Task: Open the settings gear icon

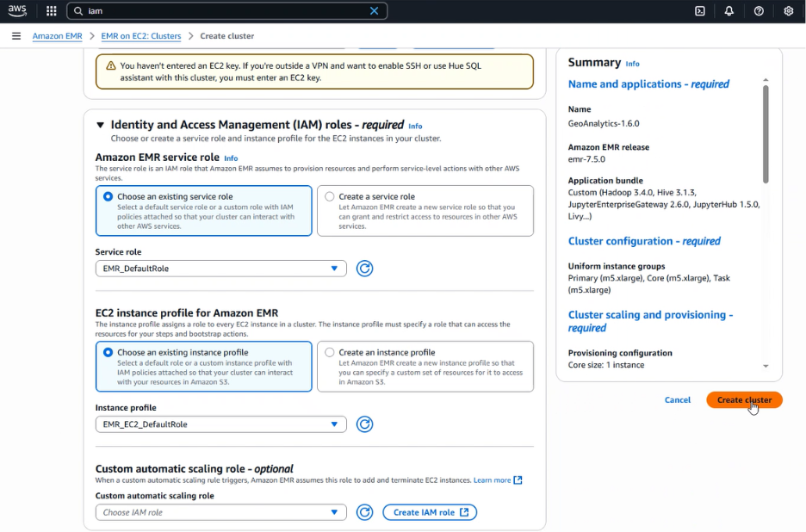Action: (789, 11)
